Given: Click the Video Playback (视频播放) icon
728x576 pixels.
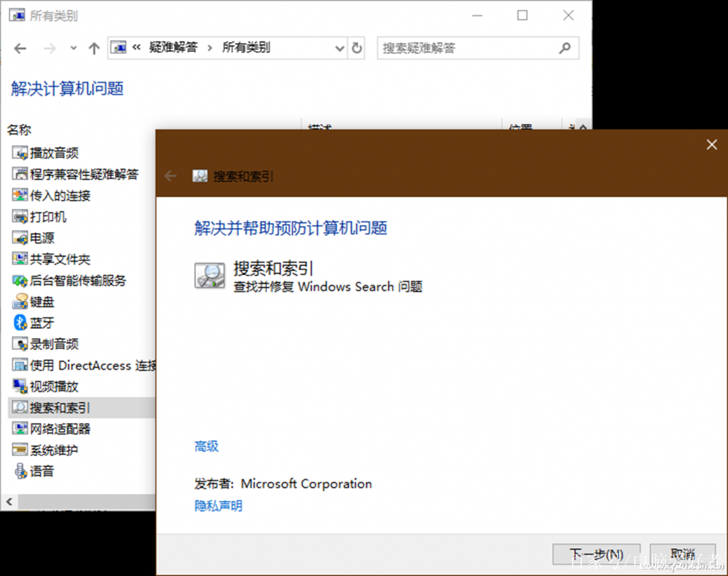Looking at the screenshot, I should click(x=21, y=386).
